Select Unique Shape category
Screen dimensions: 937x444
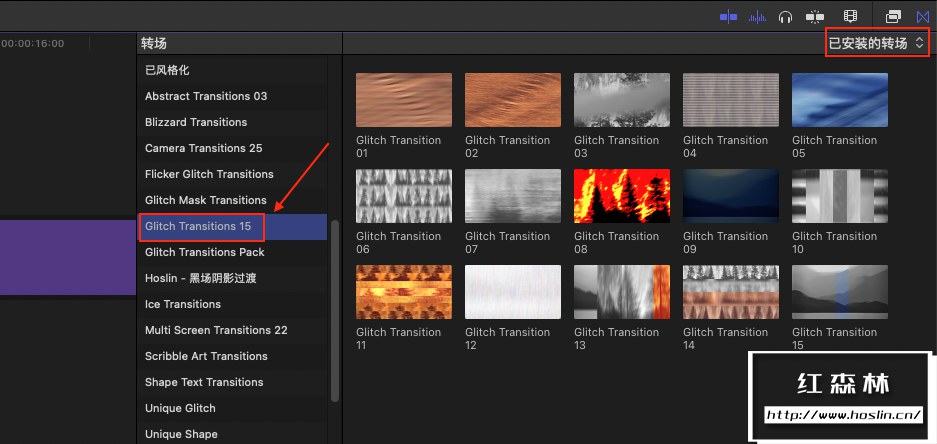[232, 434]
